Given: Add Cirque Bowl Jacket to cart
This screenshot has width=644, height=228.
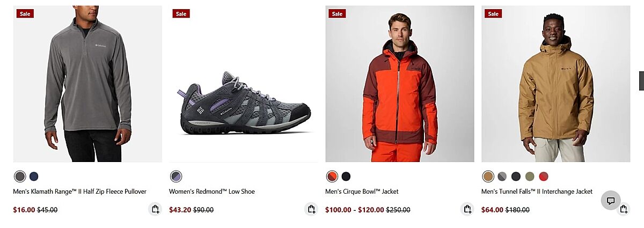Looking at the screenshot, I should [x=467, y=209].
